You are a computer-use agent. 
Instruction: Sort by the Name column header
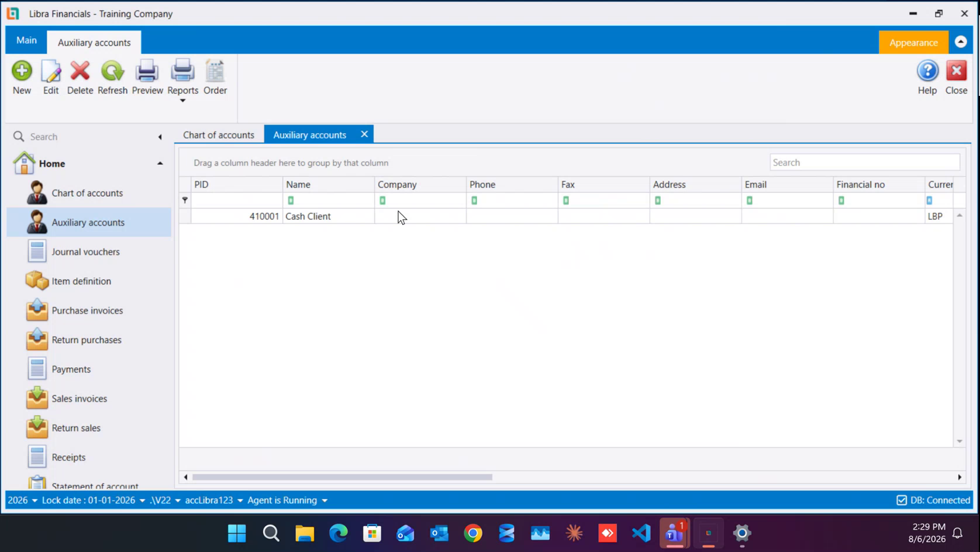pyautogui.click(x=329, y=184)
